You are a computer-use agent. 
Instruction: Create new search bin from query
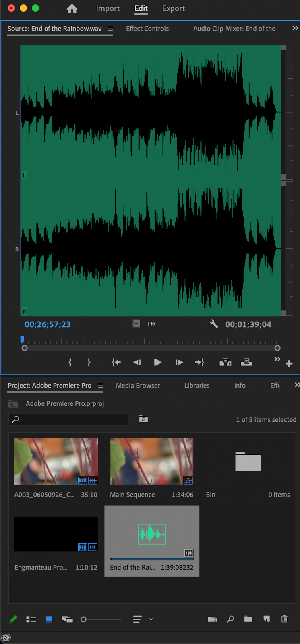143,419
